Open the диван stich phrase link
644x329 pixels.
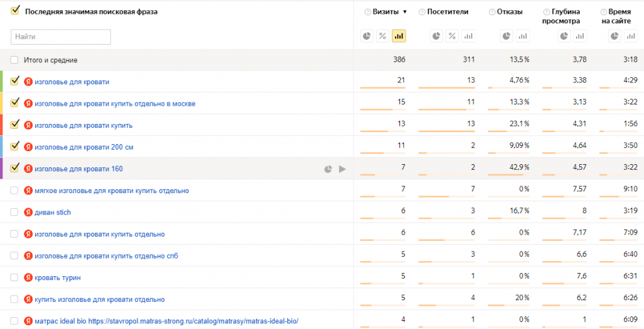click(x=53, y=213)
